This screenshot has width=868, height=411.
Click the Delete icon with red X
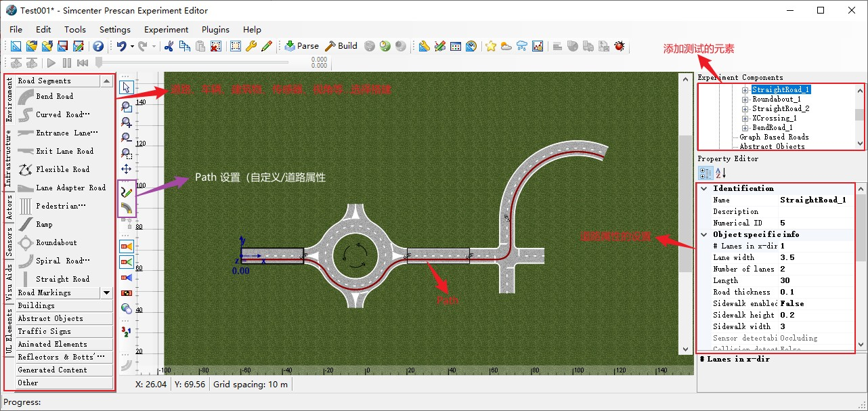click(215, 46)
